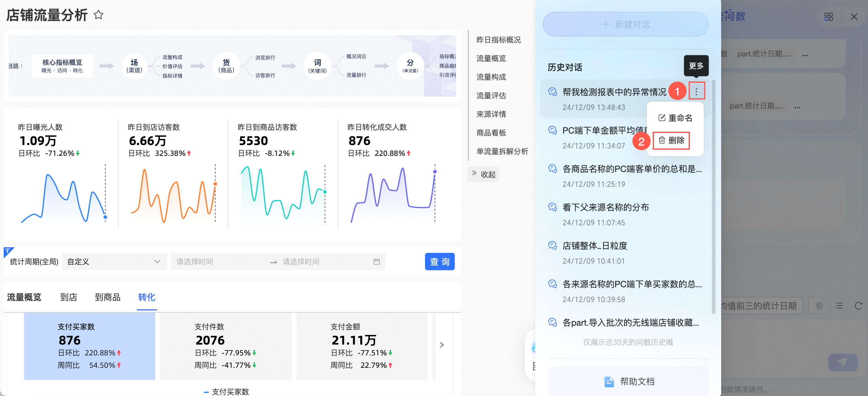Click the 核心指标概览 flow node
868x396 pixels.
tap(62, 66)
